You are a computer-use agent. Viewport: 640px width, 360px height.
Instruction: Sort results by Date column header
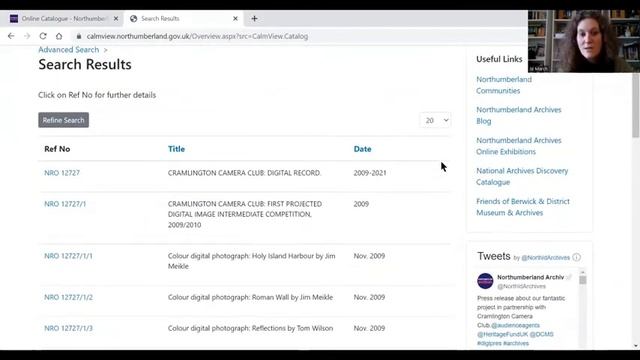point(362,149)
